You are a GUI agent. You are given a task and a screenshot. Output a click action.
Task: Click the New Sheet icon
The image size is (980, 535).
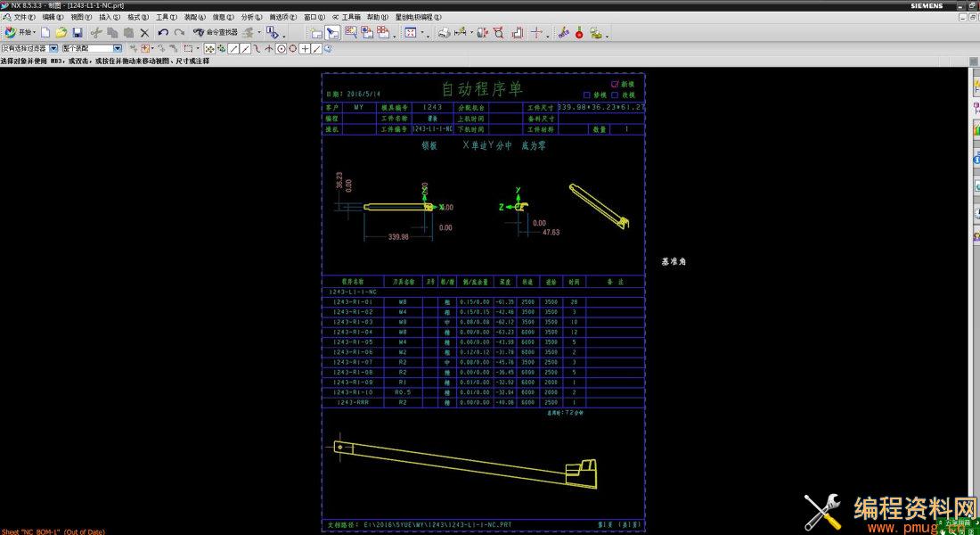pos(316,32)
